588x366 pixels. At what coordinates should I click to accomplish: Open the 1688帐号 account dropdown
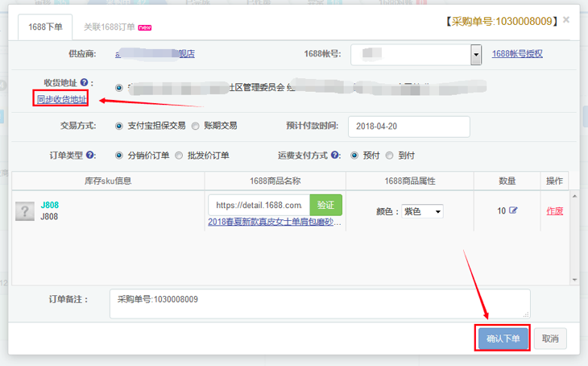tap(475, 55)
